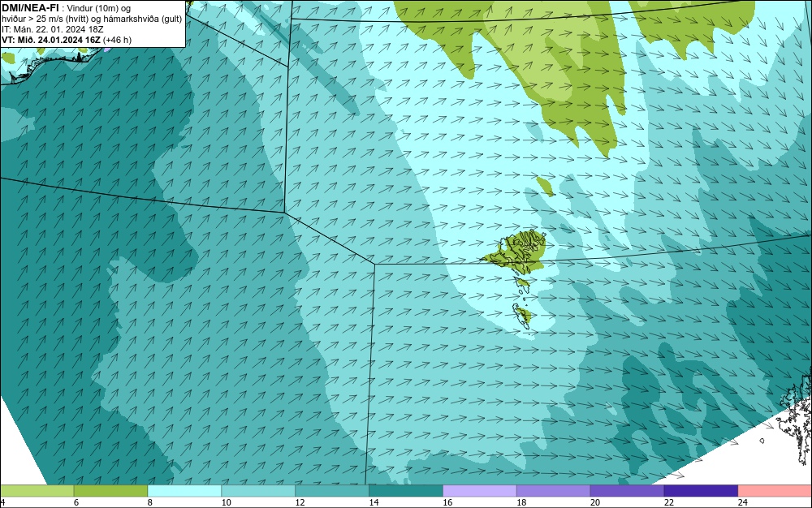Click the 18–20 m/s medium purple legend swatch

pos(554,491)
